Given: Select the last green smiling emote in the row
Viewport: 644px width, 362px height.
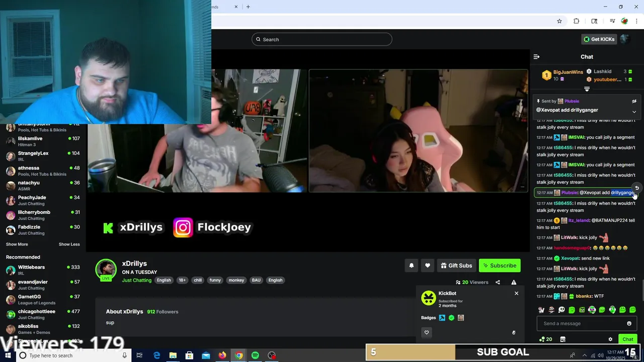Looking at the screenshot, I should (x=632, y=310).
